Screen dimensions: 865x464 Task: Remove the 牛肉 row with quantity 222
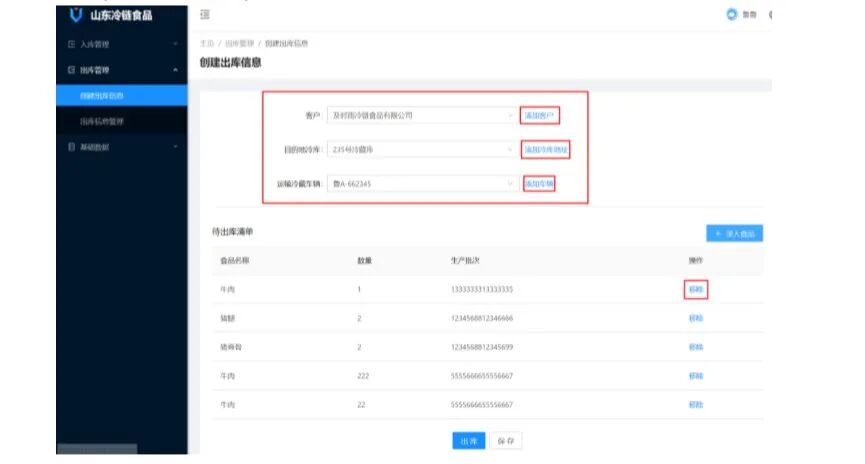[x=696, y=376]
